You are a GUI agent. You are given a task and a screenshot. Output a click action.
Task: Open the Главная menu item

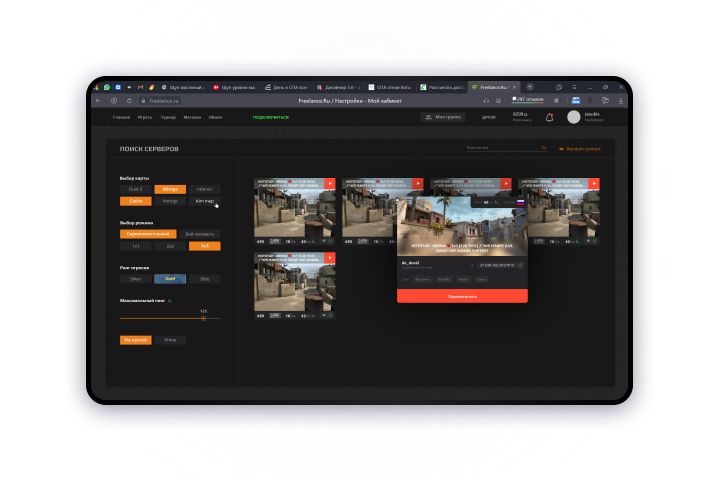tap(121, 117)
